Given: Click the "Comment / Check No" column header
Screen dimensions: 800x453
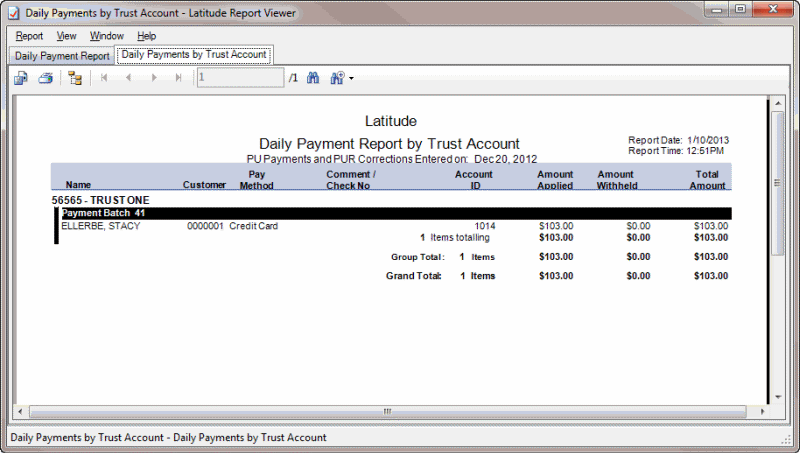Looking at the screenshot, I should click(351, 180).
